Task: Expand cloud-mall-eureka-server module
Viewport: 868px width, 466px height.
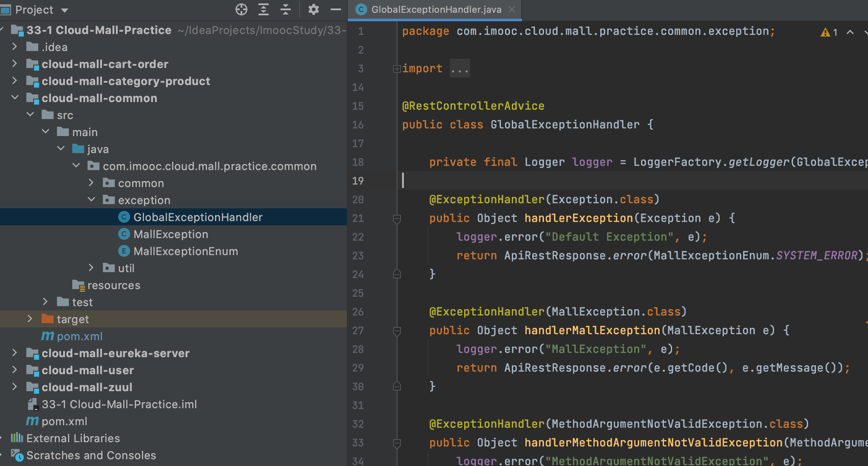Action: (14, 353)
